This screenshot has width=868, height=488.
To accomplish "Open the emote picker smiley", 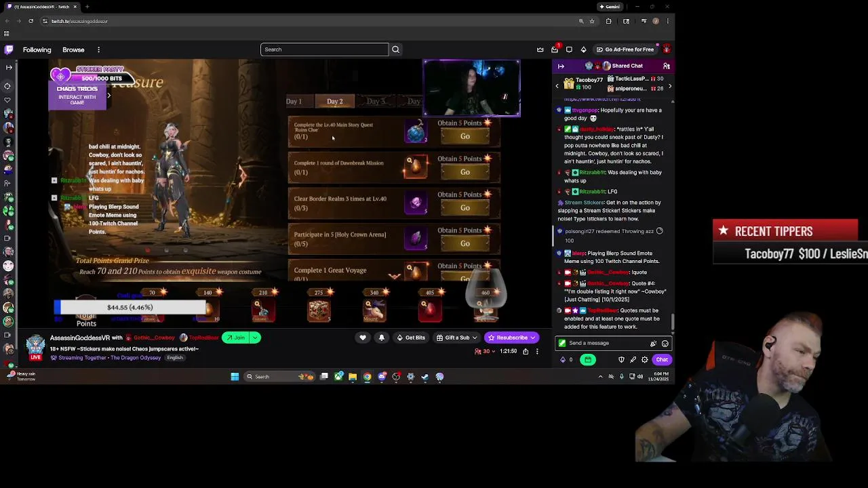I will click(665, 343).
